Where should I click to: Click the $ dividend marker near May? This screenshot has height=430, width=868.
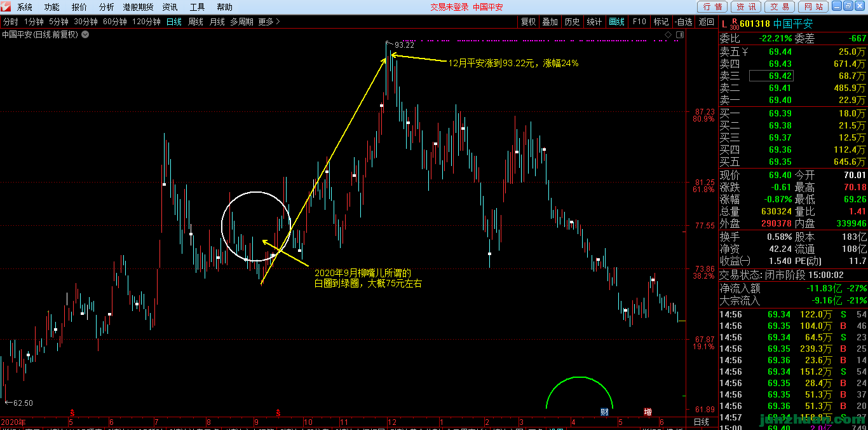[x=72, y=412]
